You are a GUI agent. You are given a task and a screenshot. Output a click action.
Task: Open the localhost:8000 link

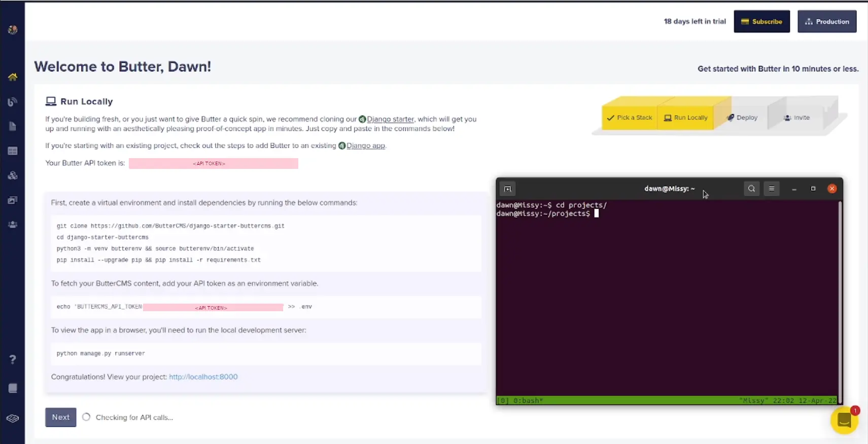203,377
